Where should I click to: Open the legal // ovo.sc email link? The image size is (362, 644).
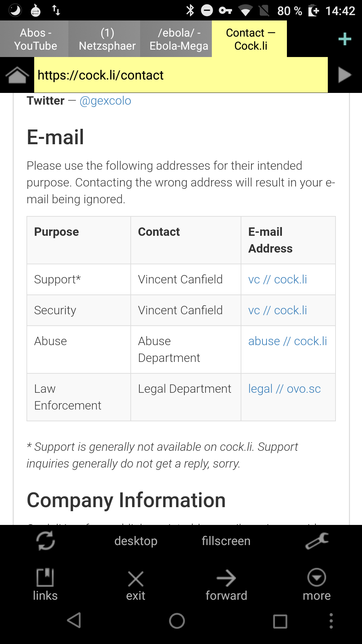click(x=284, y=389)
